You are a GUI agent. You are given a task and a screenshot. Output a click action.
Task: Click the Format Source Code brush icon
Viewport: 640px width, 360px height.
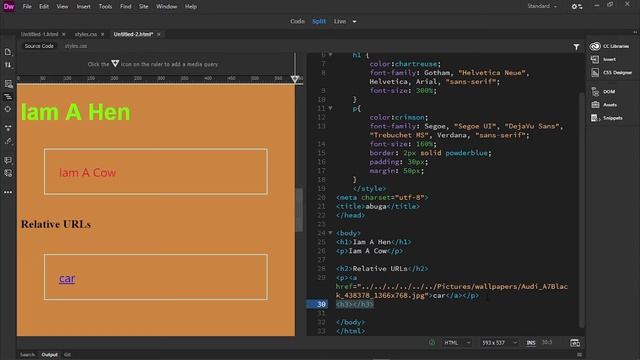pos(8,141)
